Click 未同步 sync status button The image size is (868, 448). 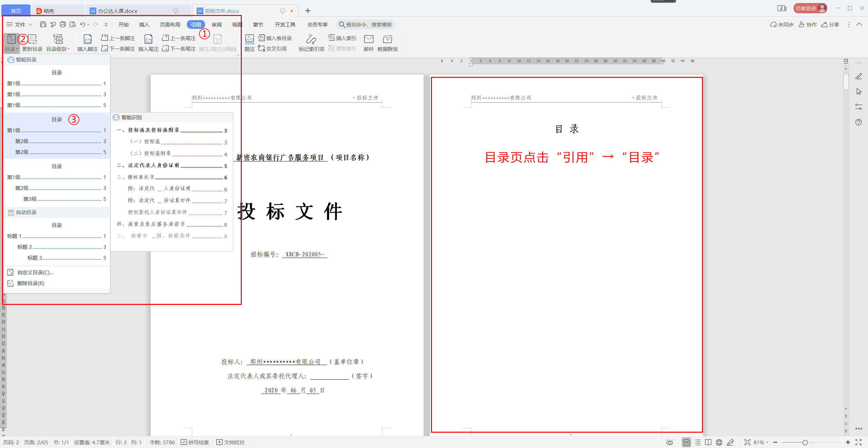[782, 24]
